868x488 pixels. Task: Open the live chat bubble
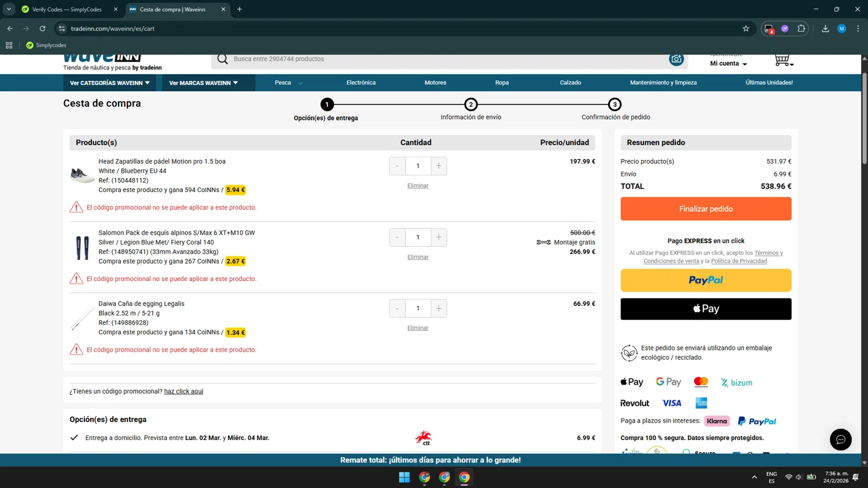(840, 439)
